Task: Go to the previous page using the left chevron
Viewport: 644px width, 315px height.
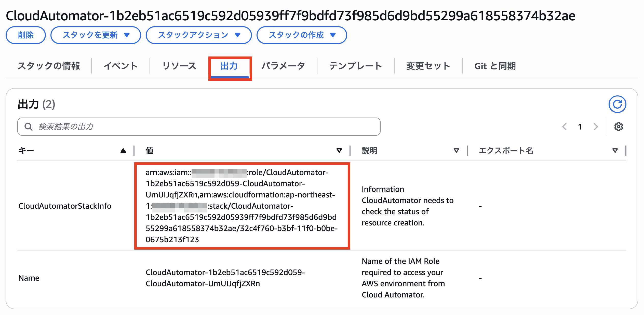Action: (564, 126)
